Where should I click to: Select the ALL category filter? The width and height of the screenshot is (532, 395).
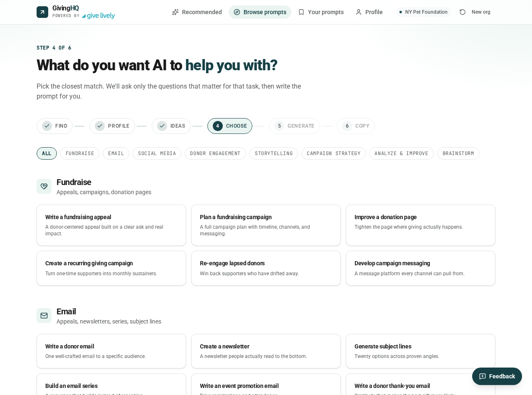[47, 153]
